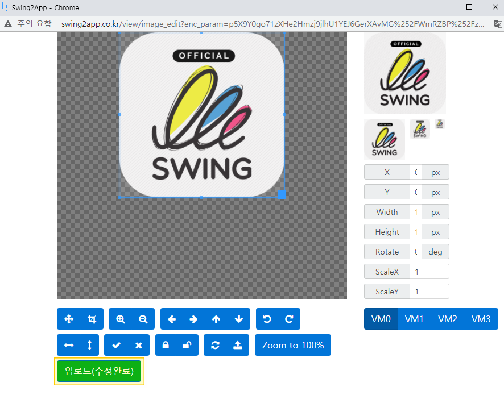Screen dimensions: 504x420
Task: Click the Zoom to 100% button
Action: coord(293,345)
